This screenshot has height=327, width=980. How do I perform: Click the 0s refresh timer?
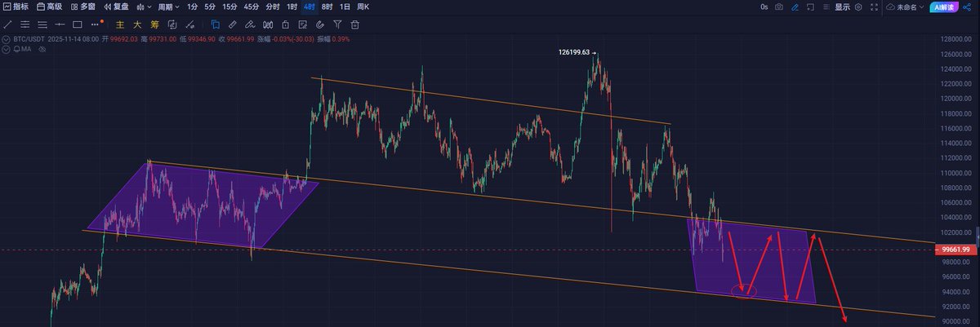tap(764, 7)
